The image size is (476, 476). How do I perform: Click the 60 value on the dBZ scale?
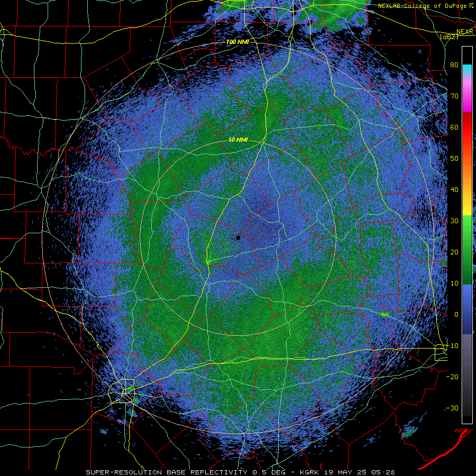(454, 127)
